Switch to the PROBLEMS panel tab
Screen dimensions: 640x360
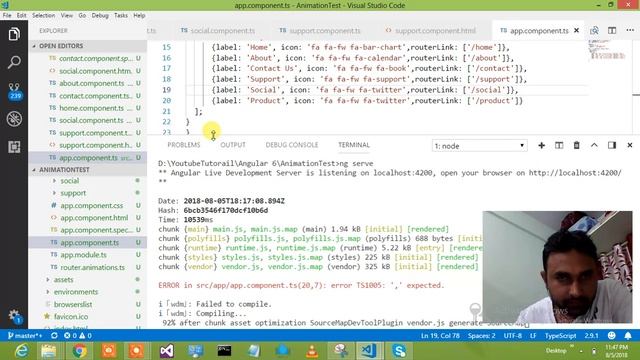tap(184, 145)
